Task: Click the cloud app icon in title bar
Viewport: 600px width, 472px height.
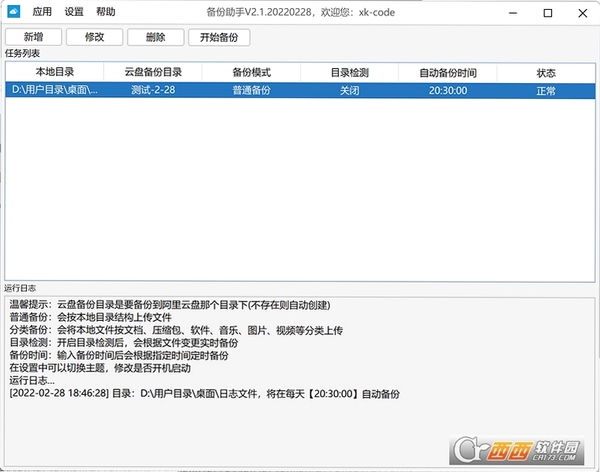Action: click(13, 11)
